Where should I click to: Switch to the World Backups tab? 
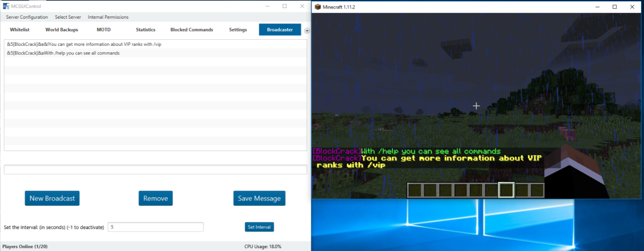point(62,30)
